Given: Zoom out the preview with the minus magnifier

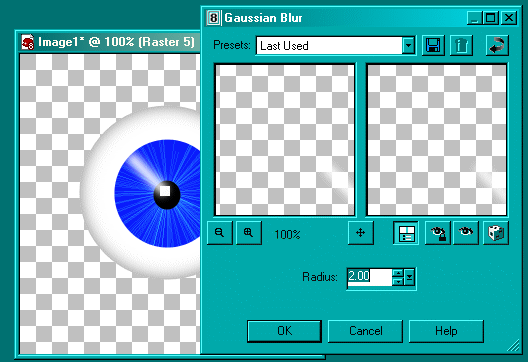Looking at the screenshot, I should (x=220, y=233).
